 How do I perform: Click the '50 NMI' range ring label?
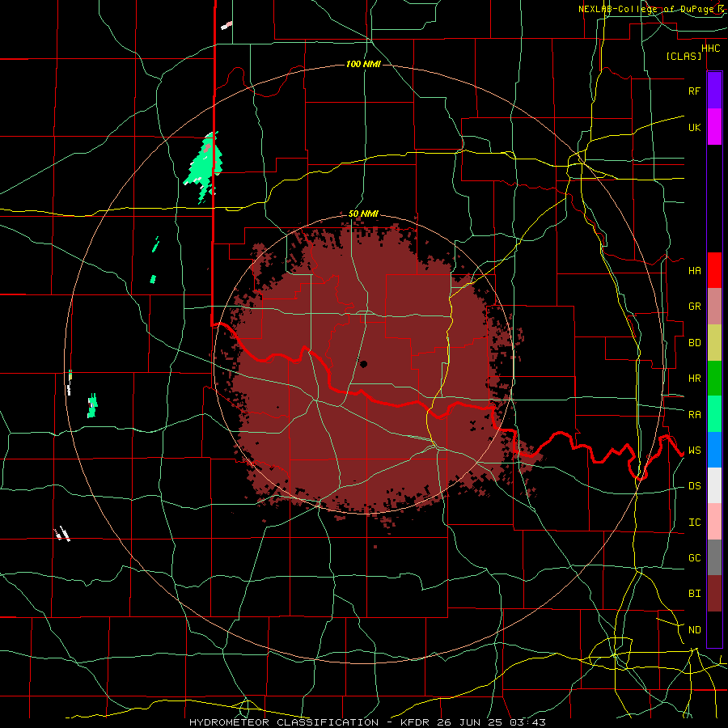click(x=363, y=214)
